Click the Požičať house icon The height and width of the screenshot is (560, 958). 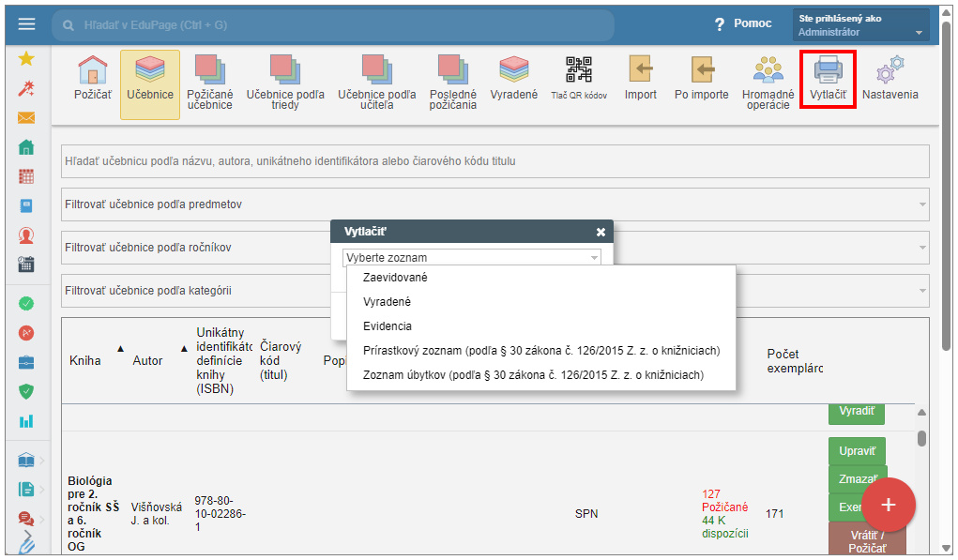(x=92, y=71)
